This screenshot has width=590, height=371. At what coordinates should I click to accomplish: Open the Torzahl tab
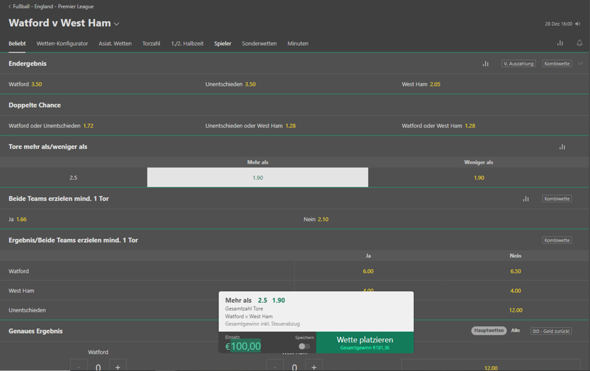tap(151, 43)
